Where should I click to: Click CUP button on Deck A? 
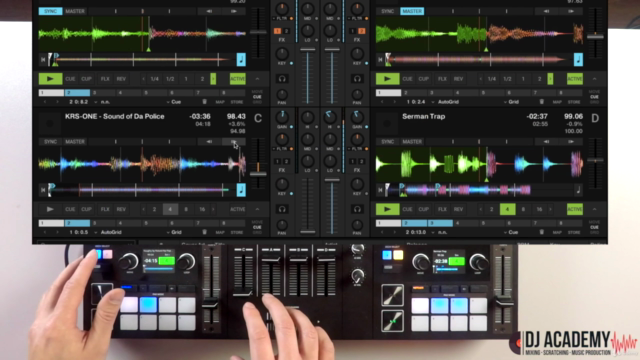point(86,79)
